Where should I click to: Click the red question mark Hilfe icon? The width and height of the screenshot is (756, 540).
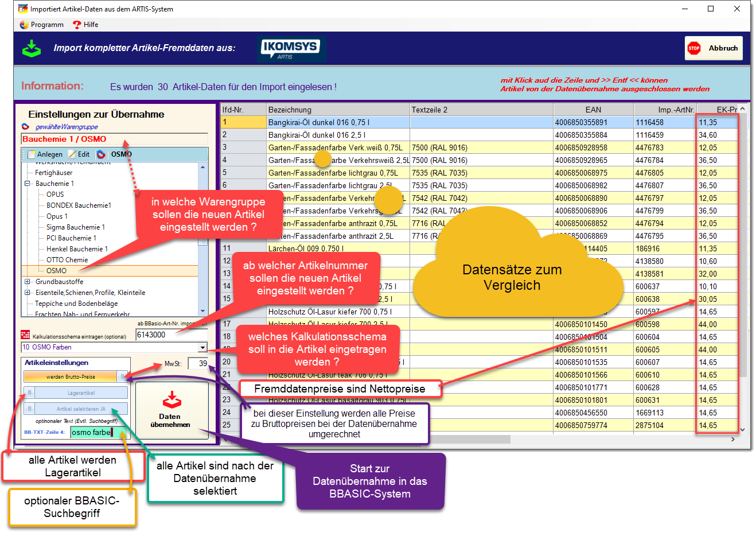point(77,25)
